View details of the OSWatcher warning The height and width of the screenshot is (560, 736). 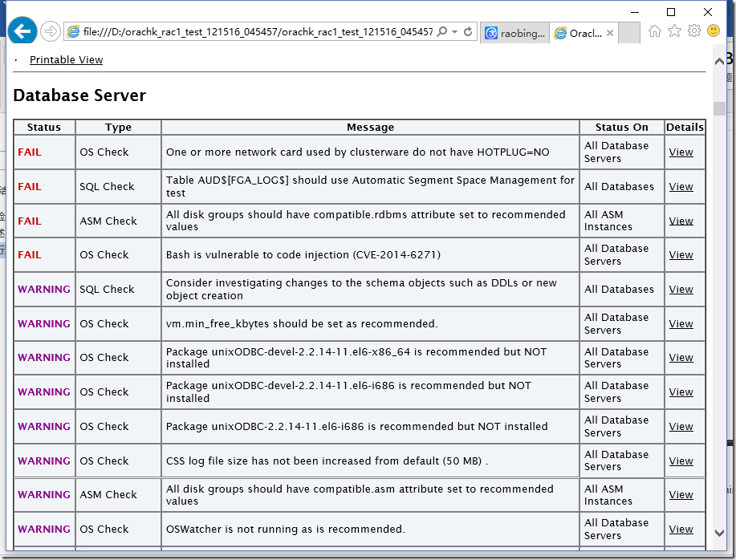point(681,530)
